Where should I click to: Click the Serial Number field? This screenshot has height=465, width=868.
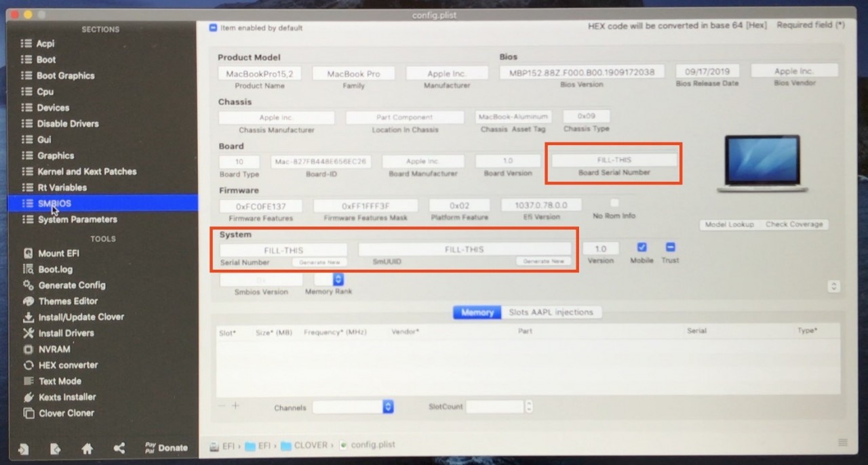pyautogui.click(x=283, y=250)
